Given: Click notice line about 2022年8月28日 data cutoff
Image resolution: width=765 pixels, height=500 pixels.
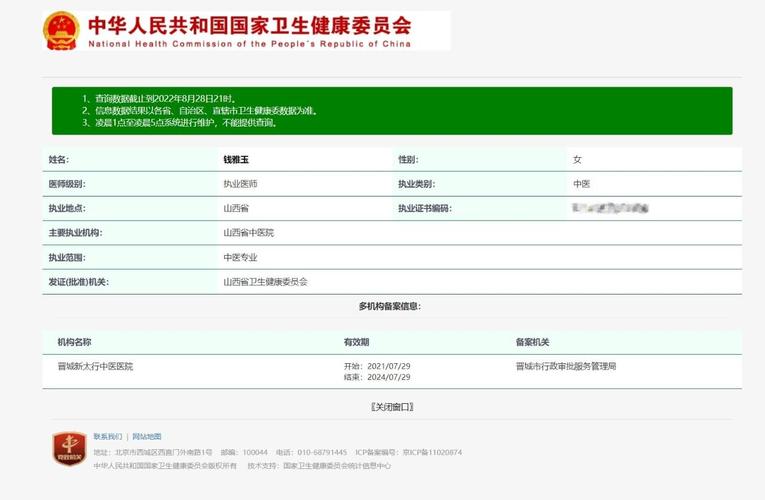Looking at the screenshot, I should click(159, 99).
